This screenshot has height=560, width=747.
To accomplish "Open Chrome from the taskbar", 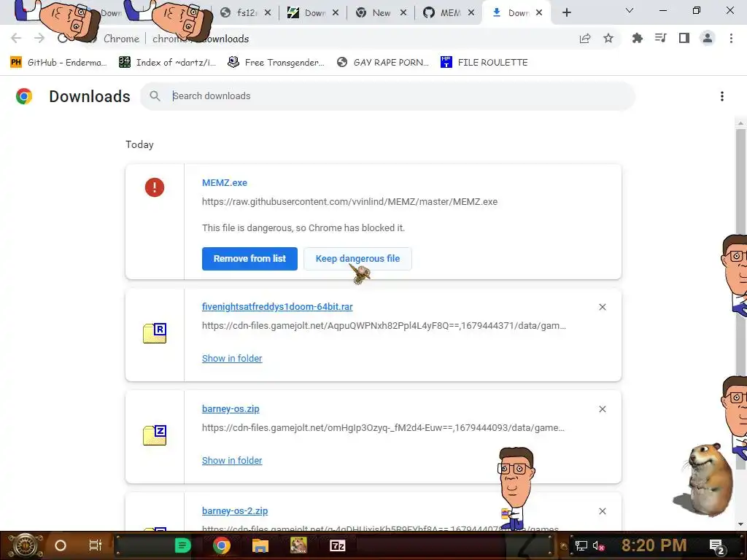I will point(222,545).
